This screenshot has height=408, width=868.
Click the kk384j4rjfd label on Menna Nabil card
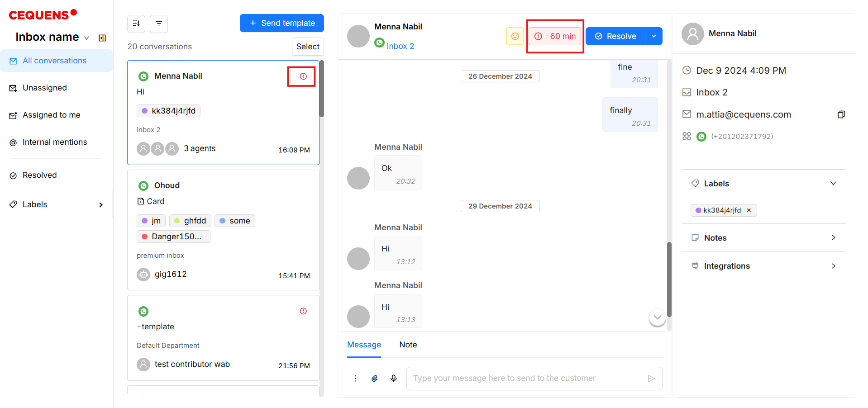pyautogui.click(x=168, y=111)
